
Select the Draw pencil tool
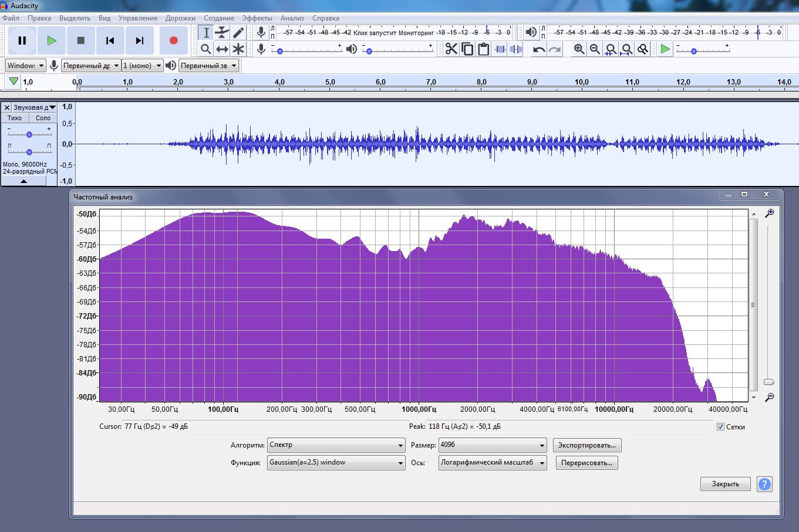click(238, 32)
